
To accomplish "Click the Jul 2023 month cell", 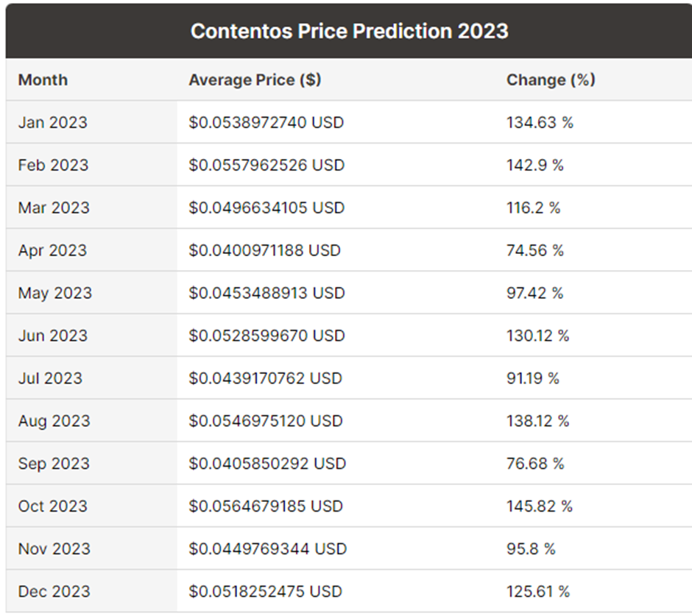I will [x=50, y=378].
